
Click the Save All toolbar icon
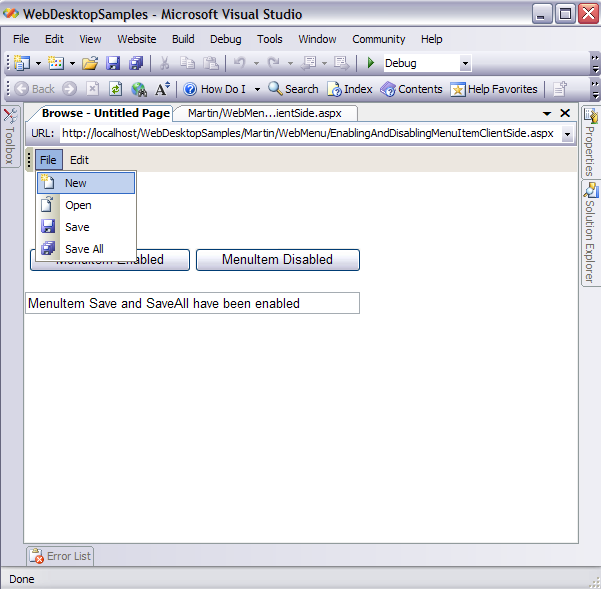click(135, 63)
